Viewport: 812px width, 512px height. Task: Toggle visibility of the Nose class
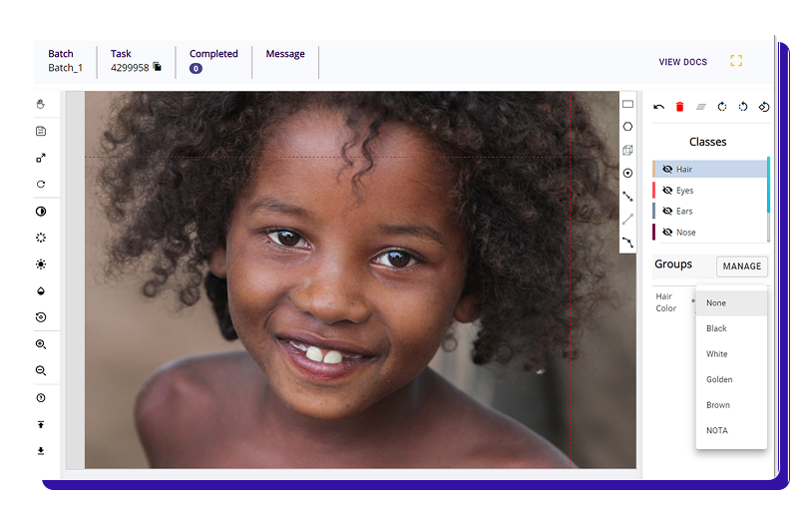pyautogui.click(x=667, y=233)
